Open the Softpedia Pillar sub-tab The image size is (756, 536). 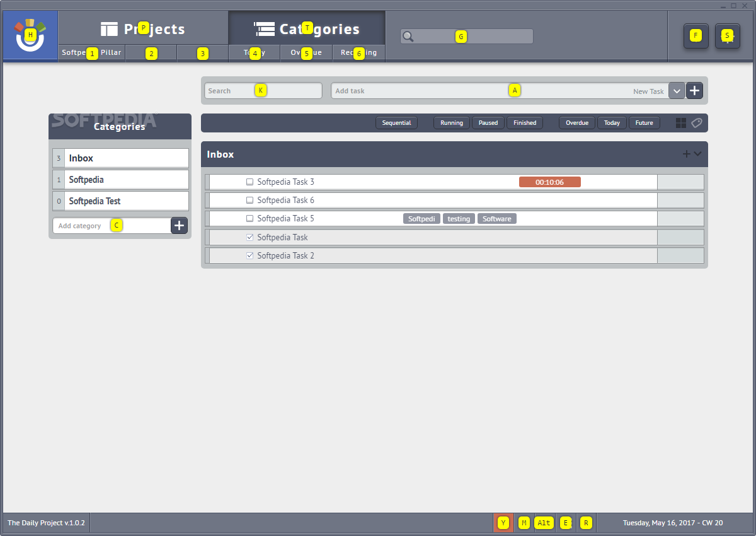tap(91, 53)
